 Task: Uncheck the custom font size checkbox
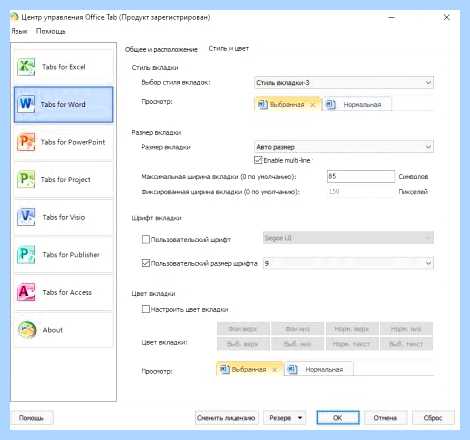pyautogui.click(x=146, y=263)
